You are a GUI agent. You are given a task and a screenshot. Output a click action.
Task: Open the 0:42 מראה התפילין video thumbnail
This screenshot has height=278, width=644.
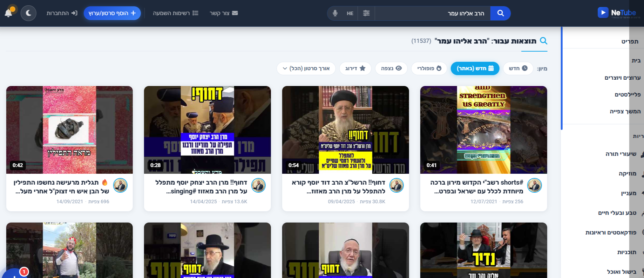(x=69, y=130)
